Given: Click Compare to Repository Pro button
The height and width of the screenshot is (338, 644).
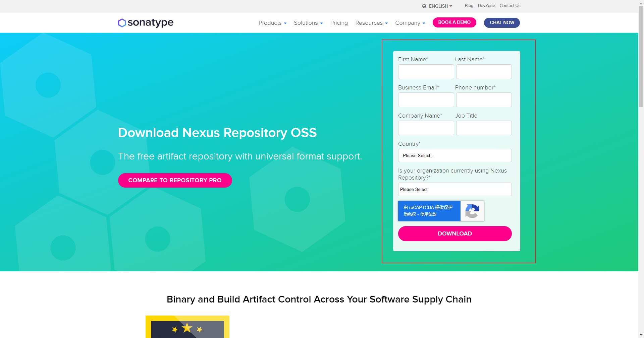Looking at the screenshot, I should coord(175,180).
